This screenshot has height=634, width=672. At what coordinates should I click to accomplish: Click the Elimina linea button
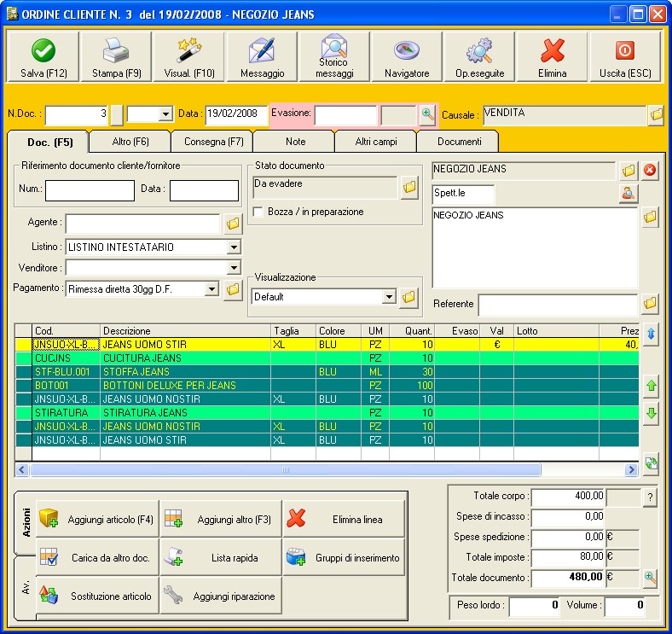pos(344,519)
